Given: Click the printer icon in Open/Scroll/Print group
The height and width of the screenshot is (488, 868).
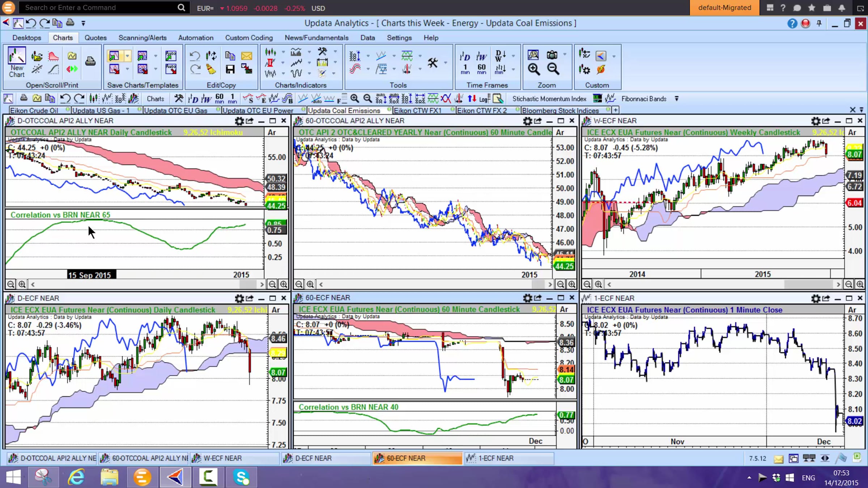Looking at the screenshot, I should pos(90,62).
